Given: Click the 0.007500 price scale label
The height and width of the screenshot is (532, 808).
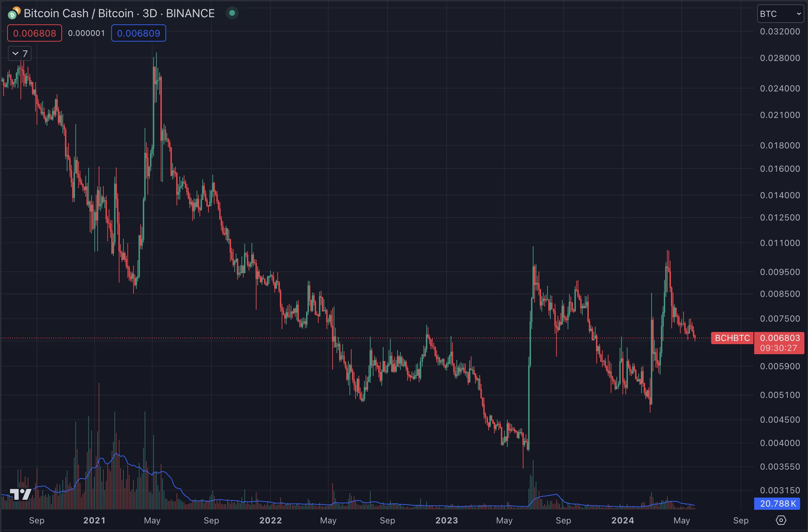Looking at the screenshot, I should [x=780, y=319].
